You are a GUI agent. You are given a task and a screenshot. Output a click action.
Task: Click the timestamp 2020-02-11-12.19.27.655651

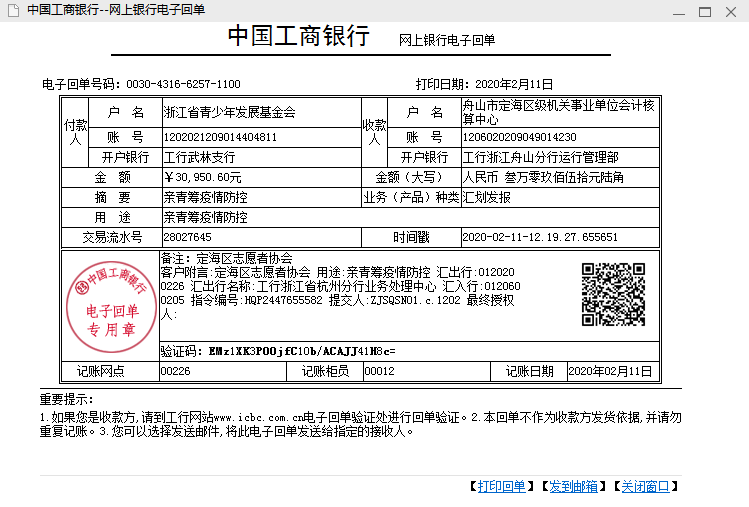pyautogui.click(x=540, y=237)
